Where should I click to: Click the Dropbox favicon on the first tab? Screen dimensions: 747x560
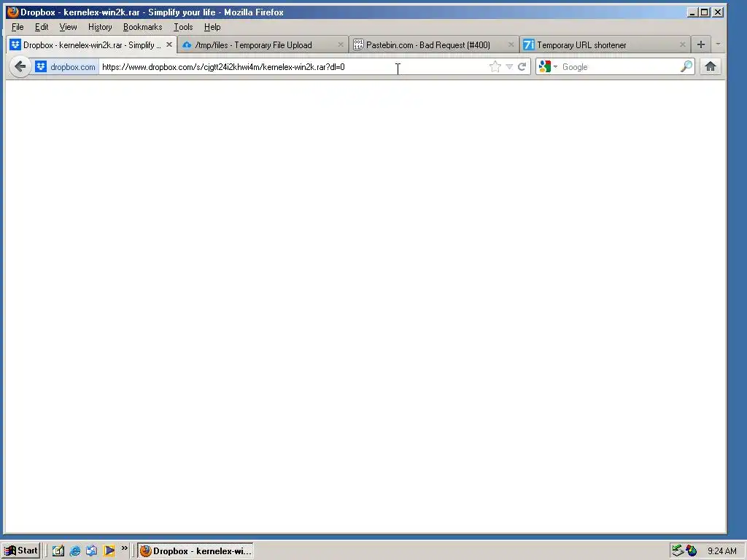15,44
